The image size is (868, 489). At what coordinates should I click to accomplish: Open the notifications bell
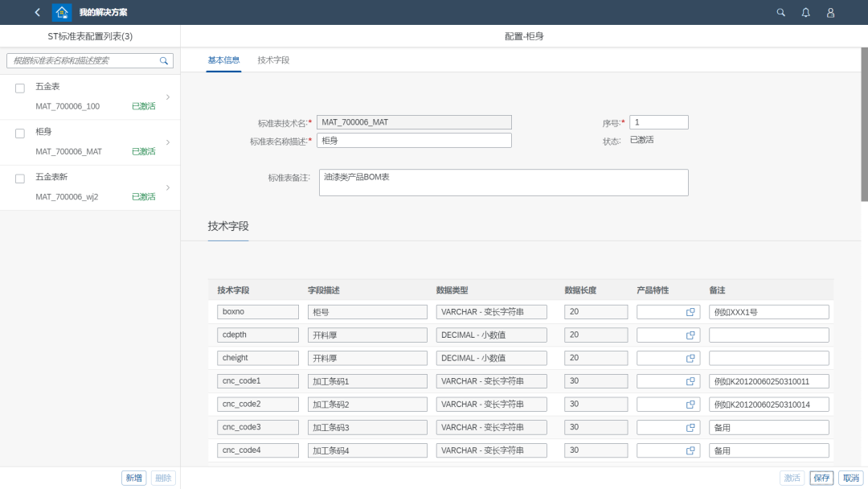(x=805, y=12)
